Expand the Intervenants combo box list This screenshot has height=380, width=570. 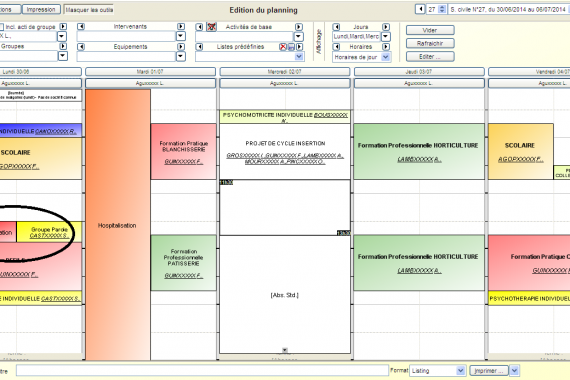181,36
